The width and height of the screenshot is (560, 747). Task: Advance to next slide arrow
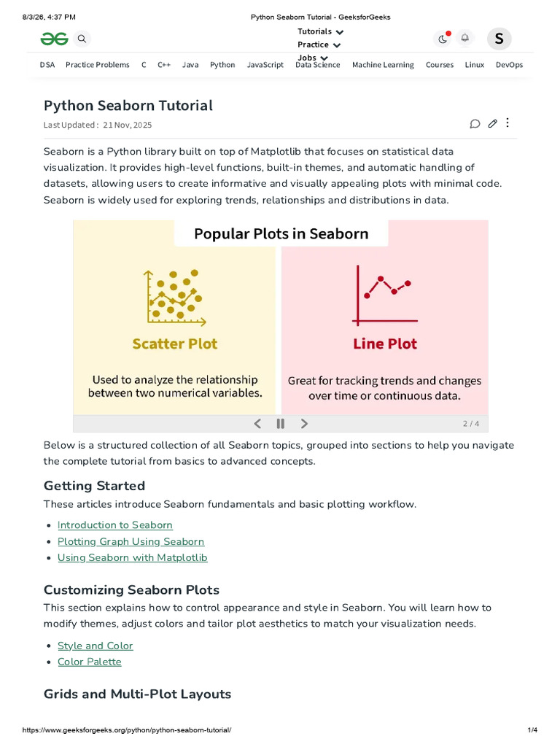(x=304, y=424)
